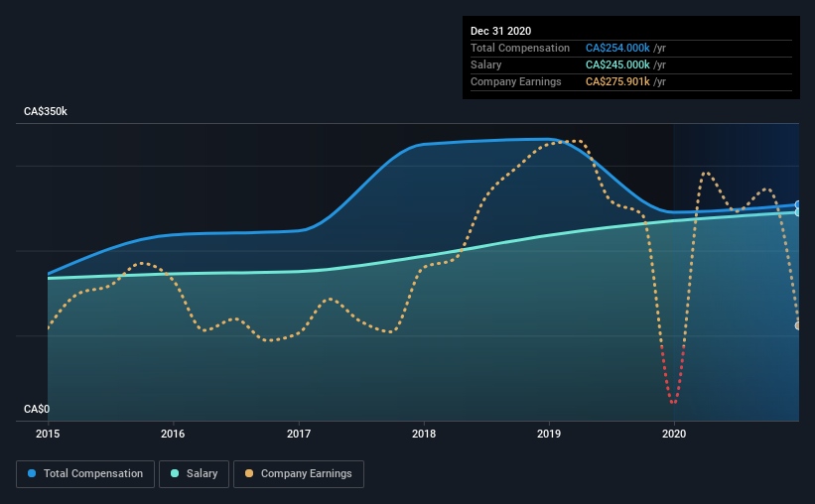Click the 2017 x-axis label

[x=299, y=434]
